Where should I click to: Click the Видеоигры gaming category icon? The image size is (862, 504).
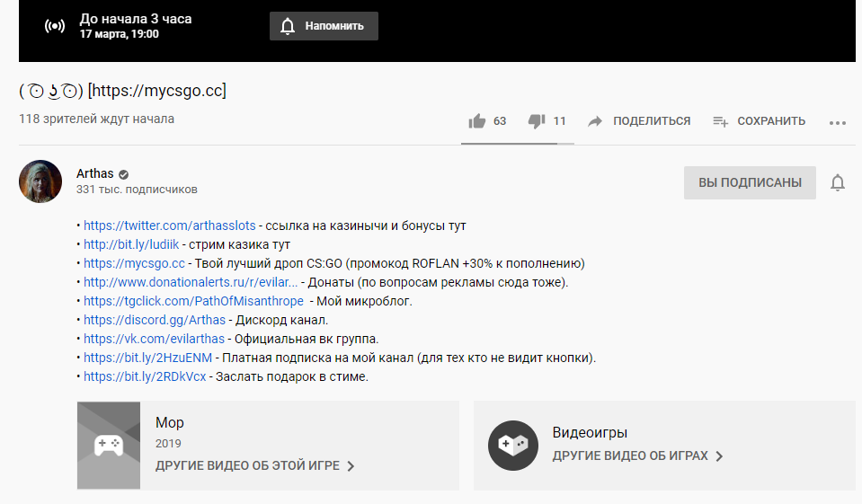pyautogui.click(x=513, y=446)
